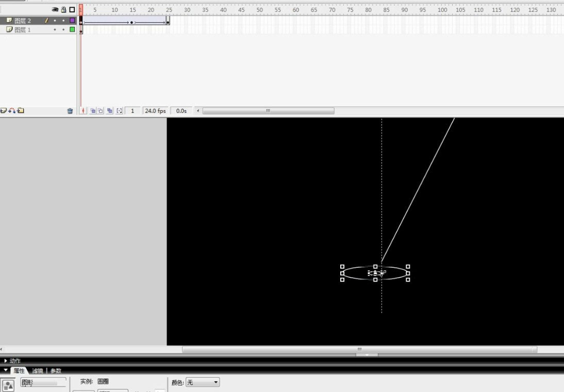The width and height of the screenshot is (564, 392).
Task: Open the 颜色 color effect dropdown
Action: [203, 382]
